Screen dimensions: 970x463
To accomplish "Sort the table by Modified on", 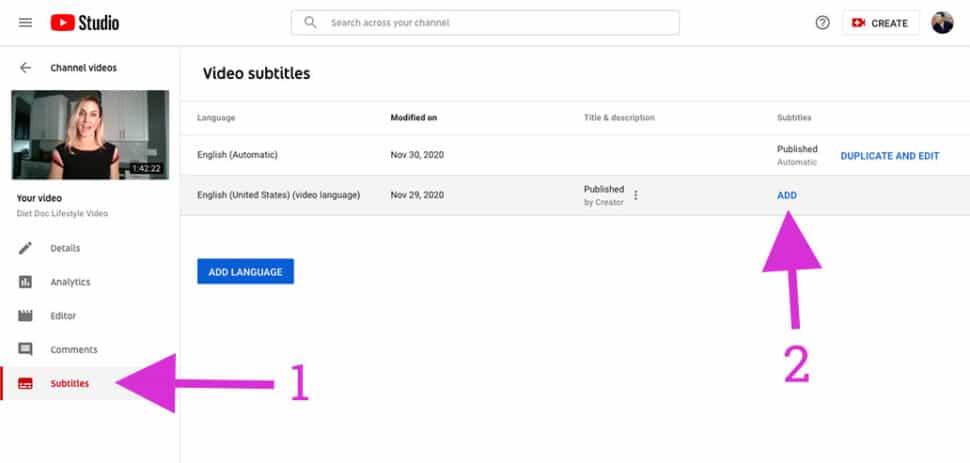I will [x=414, y=118].
